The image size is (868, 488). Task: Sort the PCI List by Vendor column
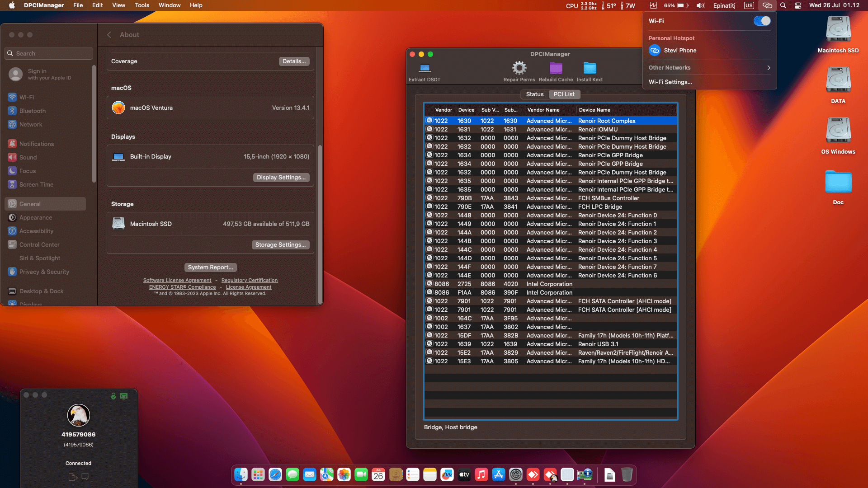443,110
